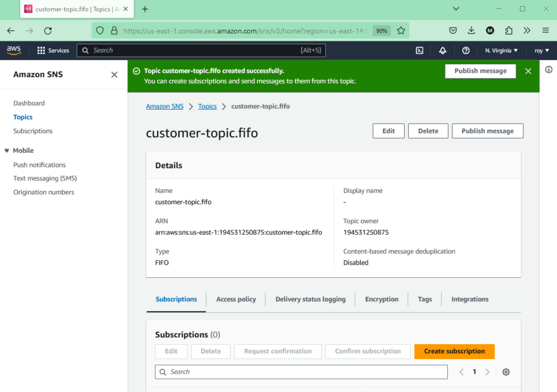
Task: Click the bookmark star in the address bar
Action: point(400,30)
